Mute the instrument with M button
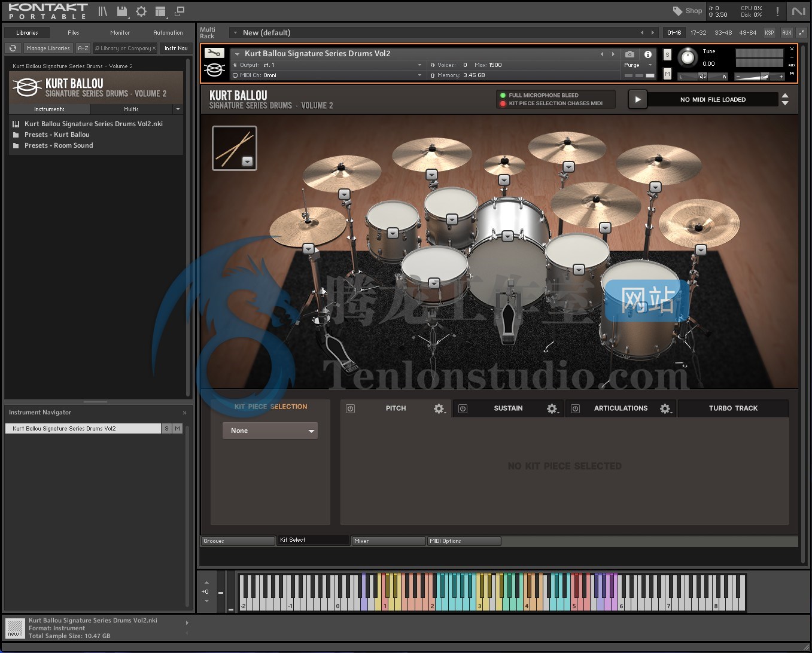This screenshot has height=653, width=812. tap(667, 74)
